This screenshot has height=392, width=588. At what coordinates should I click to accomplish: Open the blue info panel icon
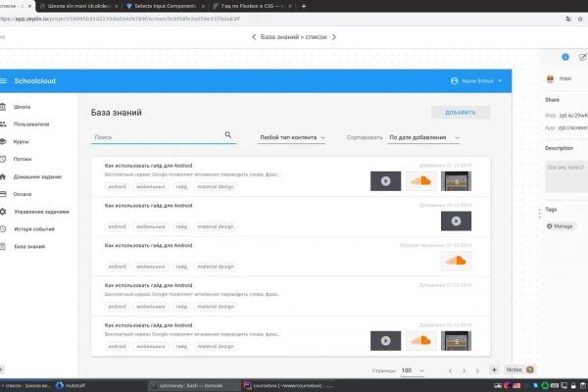tap(565, 57)
